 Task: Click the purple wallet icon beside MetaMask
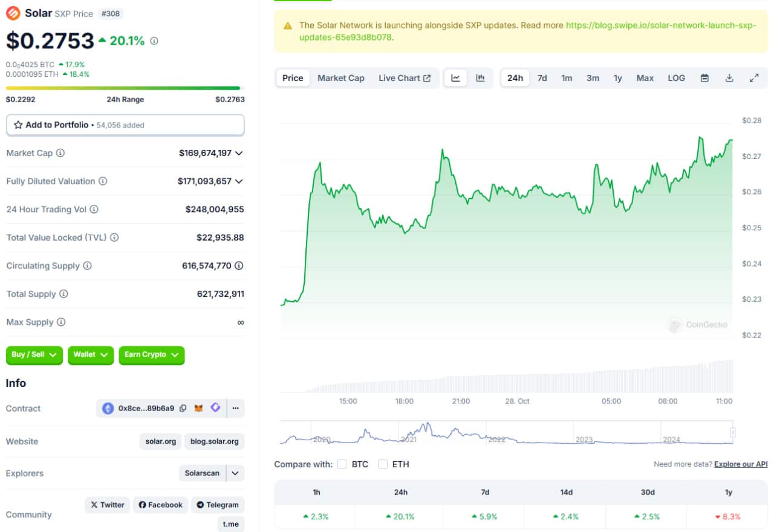click(x=216, y=408)
